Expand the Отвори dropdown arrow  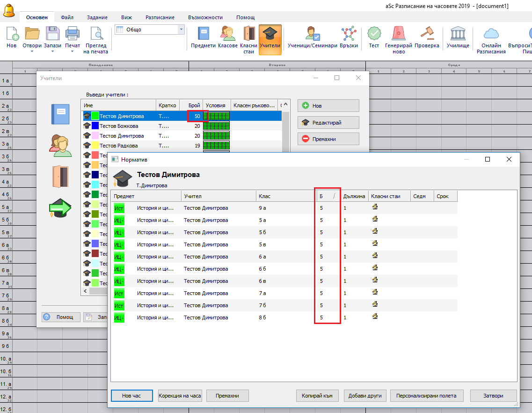tap(32, 52)
